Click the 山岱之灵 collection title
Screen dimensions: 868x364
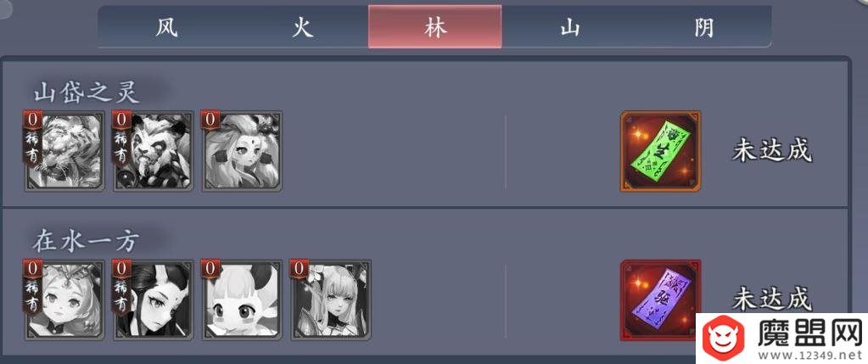pos(87,92)
